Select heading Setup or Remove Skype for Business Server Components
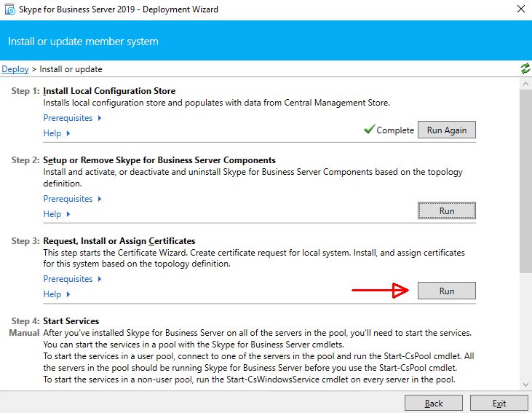Image resolution: width=532 pixels, height=413 pixels. pos(159,160)
